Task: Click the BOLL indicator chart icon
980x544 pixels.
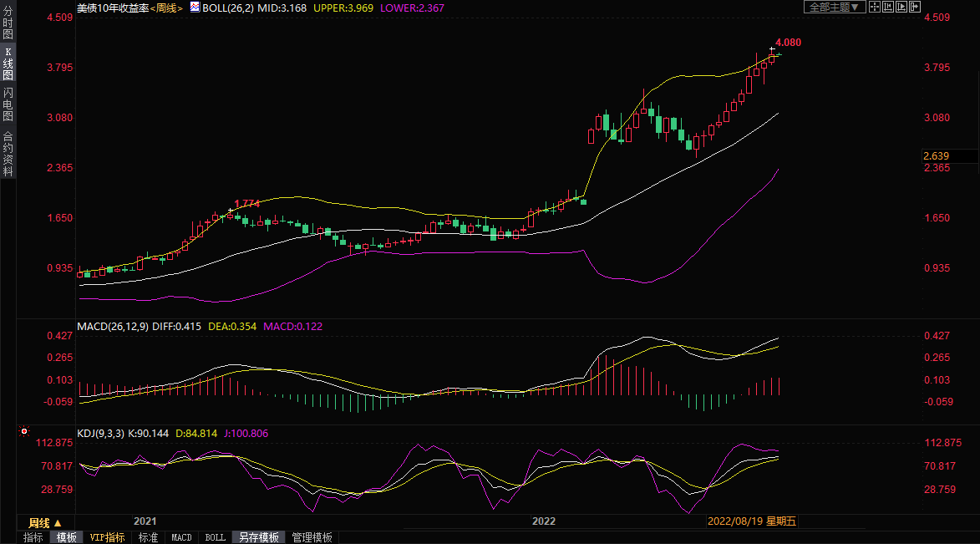Action: point(195,7)
